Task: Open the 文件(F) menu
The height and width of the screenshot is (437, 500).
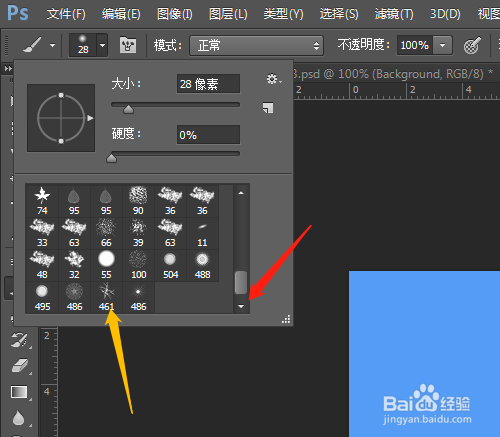Action: pos(66,14)
